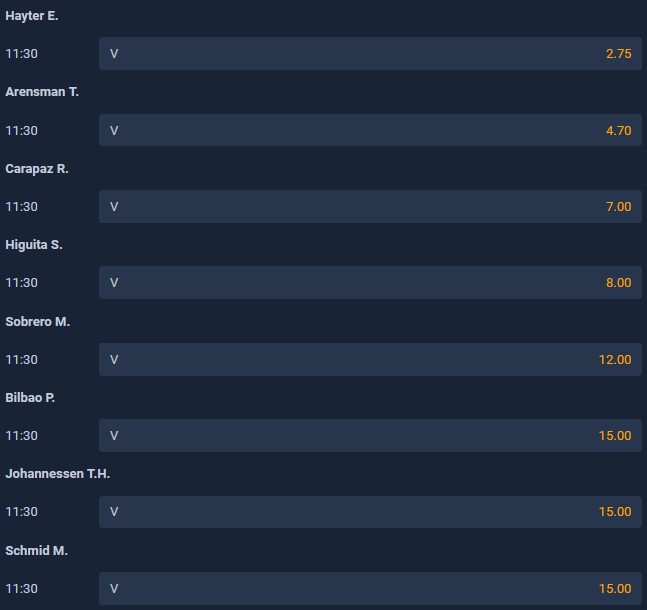Click Johannessen T.H. 15.00 odds button

click(370, 511)
